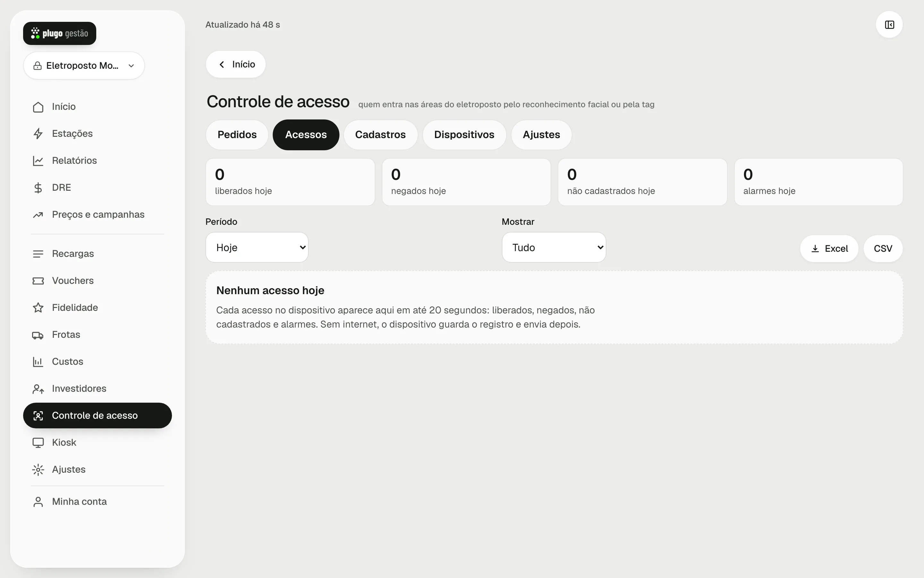Click the Frotas truck icon
924x578 pixels.
38,335
